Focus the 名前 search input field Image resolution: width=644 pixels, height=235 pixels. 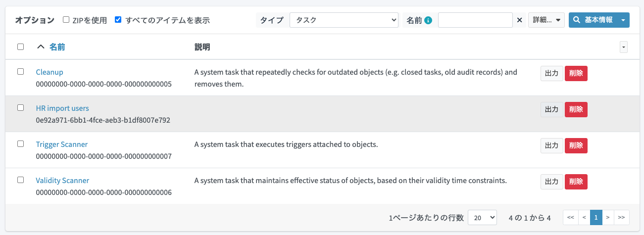pos(475,20)
